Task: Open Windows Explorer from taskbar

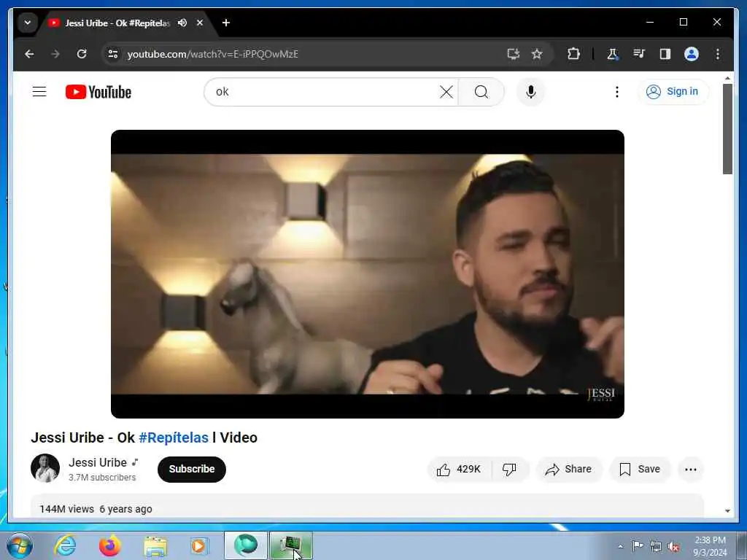Action: click(155, 546)
